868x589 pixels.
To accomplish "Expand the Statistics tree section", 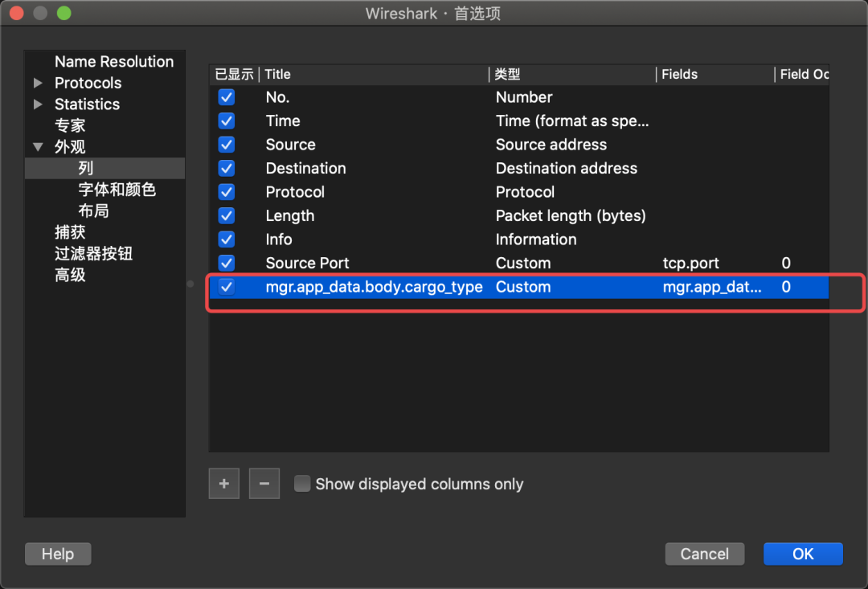I will (x=38, y=104).
